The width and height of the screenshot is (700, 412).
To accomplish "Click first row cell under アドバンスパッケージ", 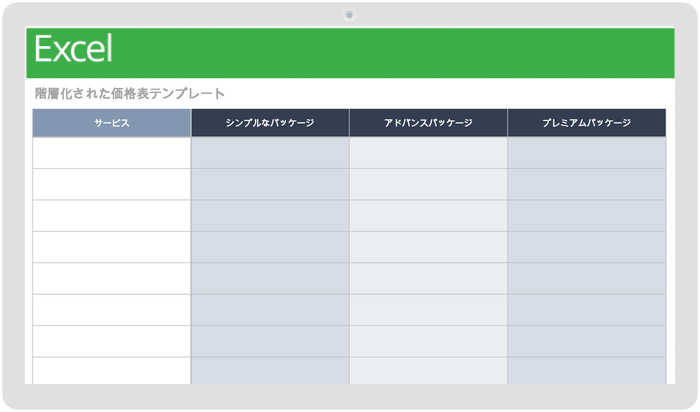I will [428, 153].
